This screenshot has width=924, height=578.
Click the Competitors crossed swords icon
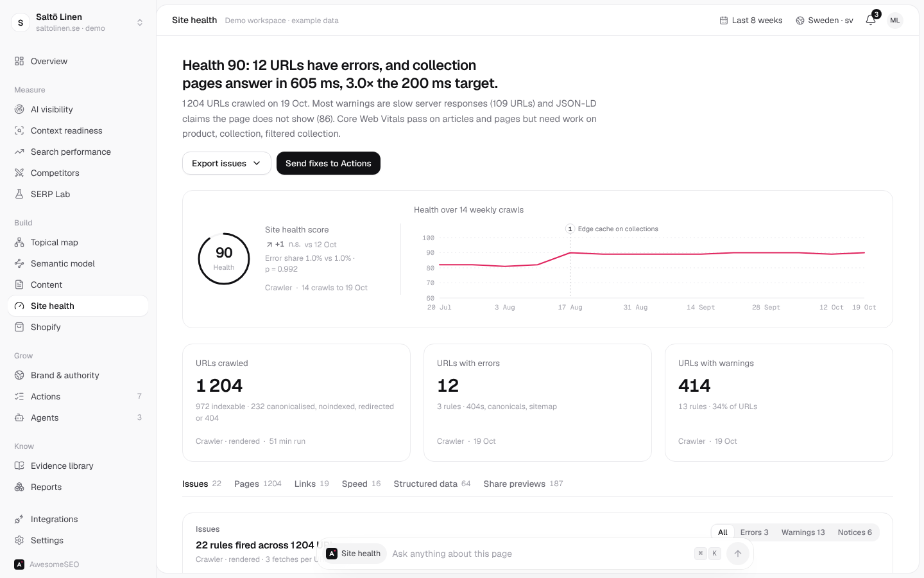19,173
